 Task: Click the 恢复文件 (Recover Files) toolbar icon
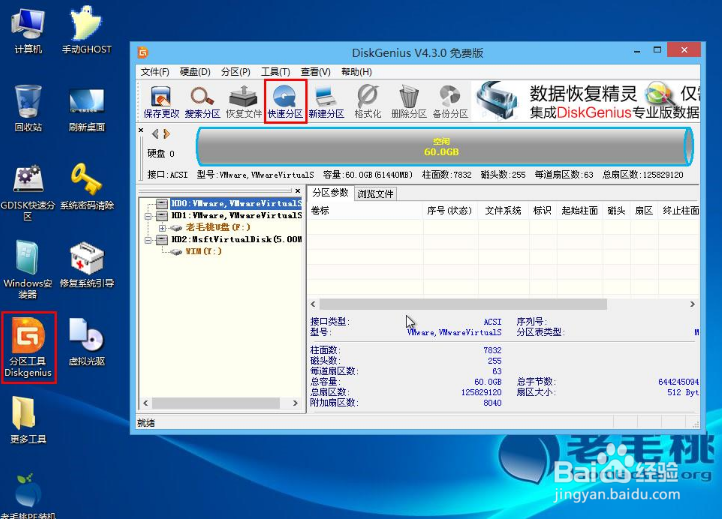(x=244, y=102)
